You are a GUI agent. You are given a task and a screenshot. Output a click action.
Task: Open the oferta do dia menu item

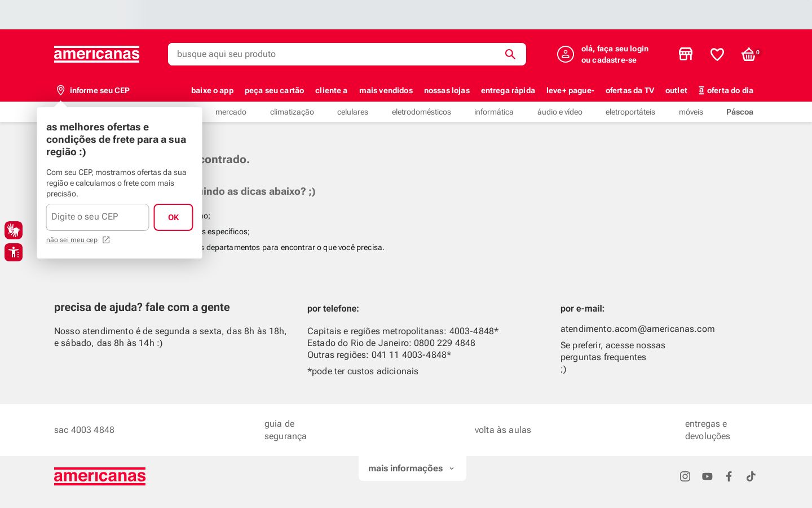pos(726,90)
